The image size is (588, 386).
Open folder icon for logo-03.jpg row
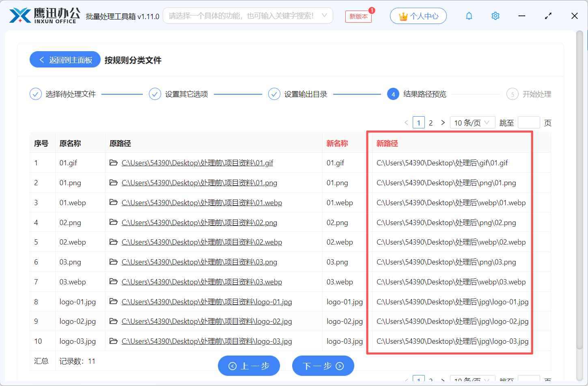point(114,341)
